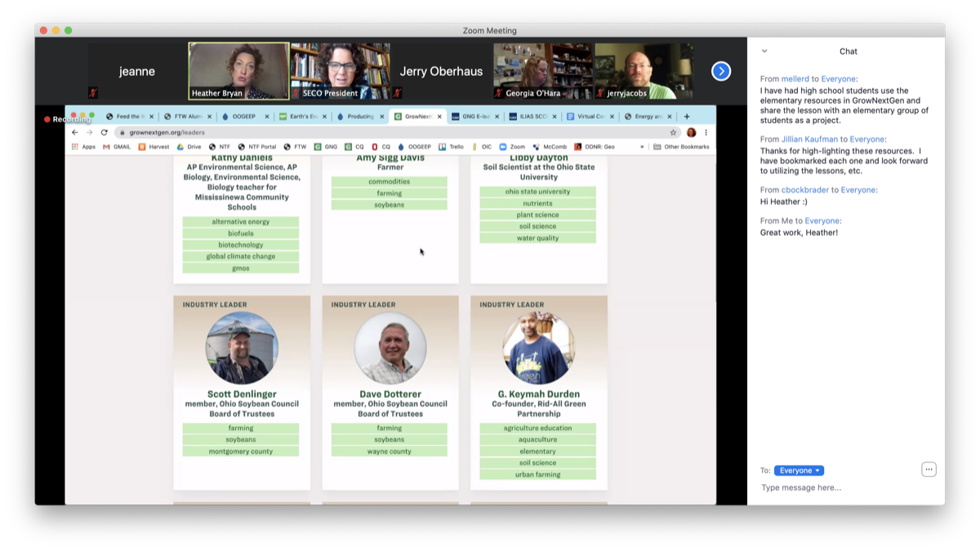Close the GrowNextGen browser tab
The image size is (980, 551).
click(439, 117)
